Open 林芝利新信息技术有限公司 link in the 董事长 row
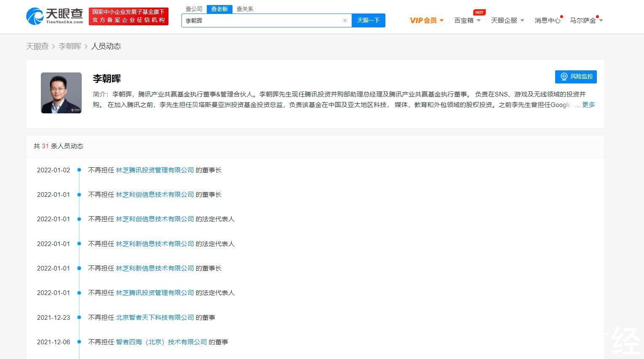The width and height of the screenshot is (644, 359). pos(155,268)
